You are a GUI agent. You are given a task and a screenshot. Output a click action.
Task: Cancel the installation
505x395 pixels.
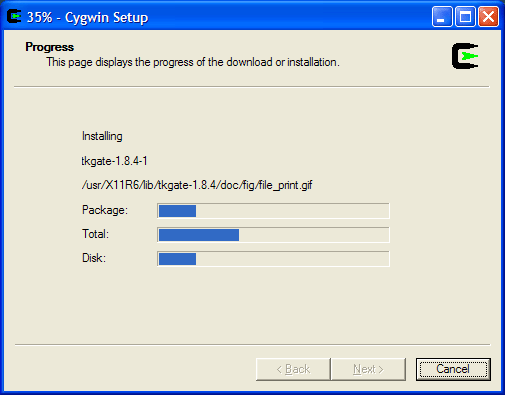point(453,369)
